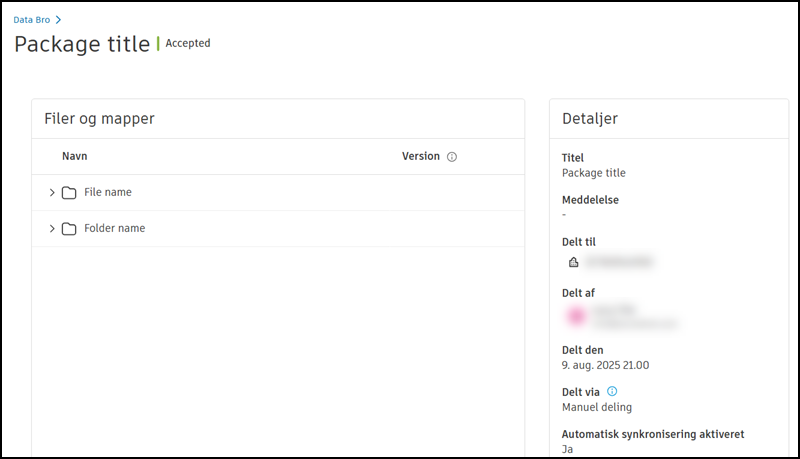The image size is (800, 459).
Task: Click the Accepted status badge
Action: [x=187, y=43]
